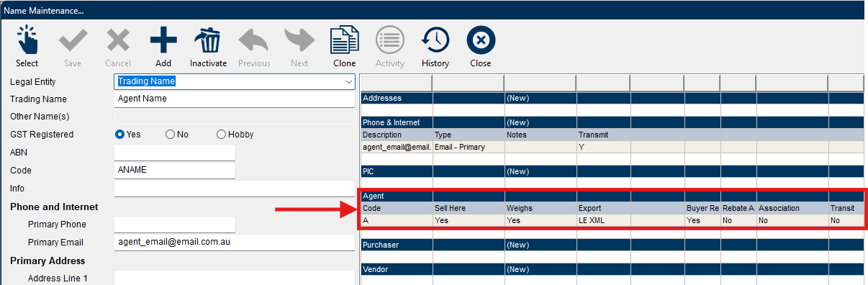The width and height of the screenshot is (868, 285).
Task: Click the Info input field
Action: [234, 189]
